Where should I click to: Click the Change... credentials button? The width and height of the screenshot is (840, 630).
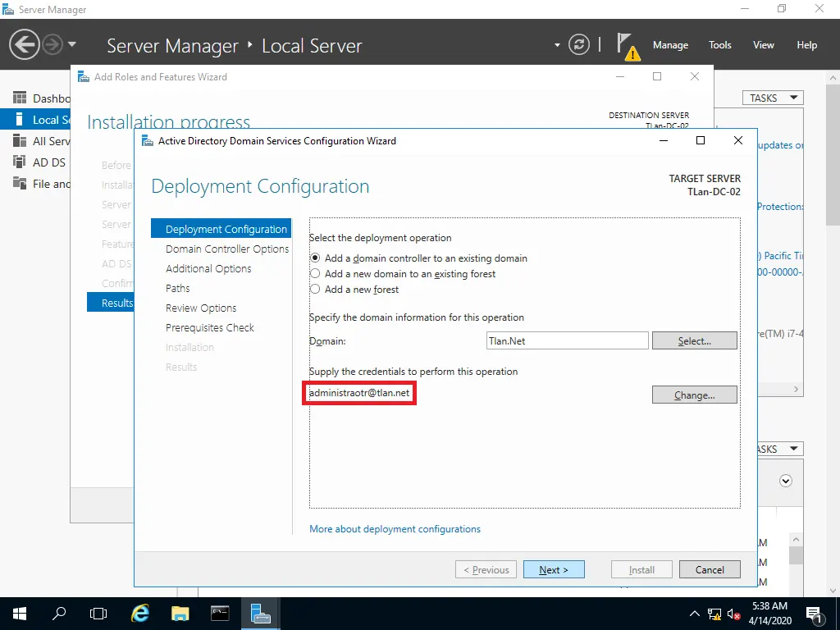click(694, 395)
